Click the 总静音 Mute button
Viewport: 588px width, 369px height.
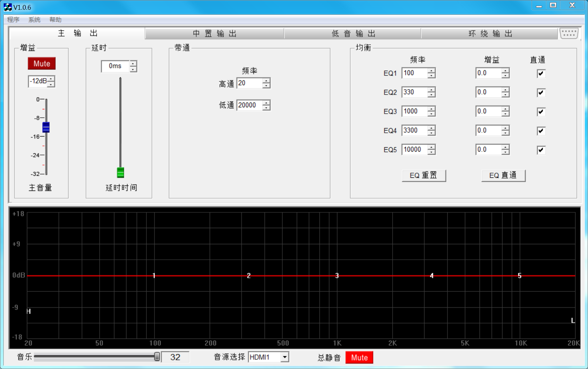point(359,358)
